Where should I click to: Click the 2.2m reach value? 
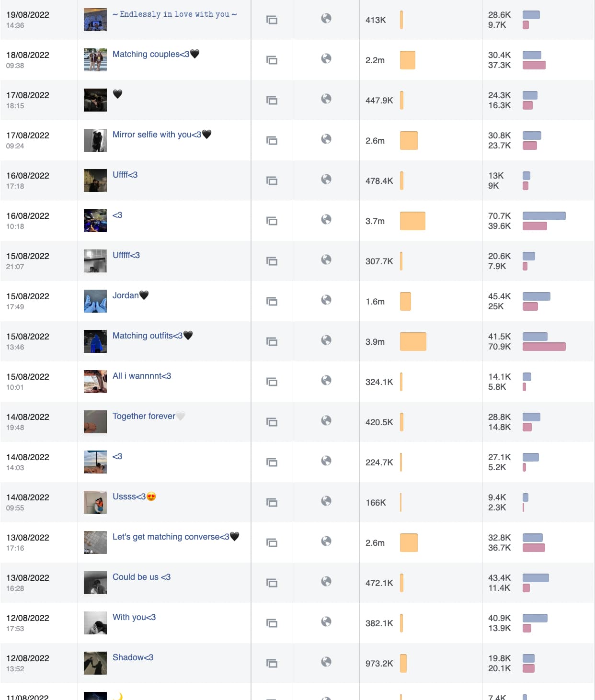pyautogui.click(x=375, y=60)
